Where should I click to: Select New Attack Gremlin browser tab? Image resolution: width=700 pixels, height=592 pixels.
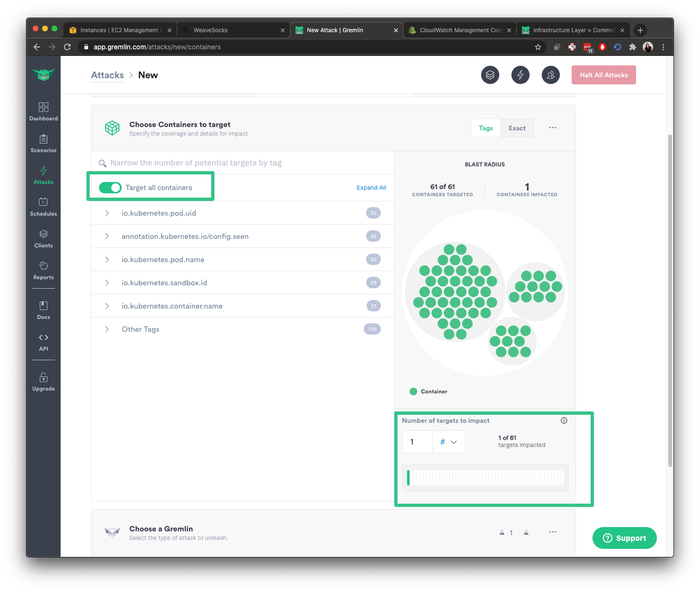pyautogui.click(x=347, y=30)
